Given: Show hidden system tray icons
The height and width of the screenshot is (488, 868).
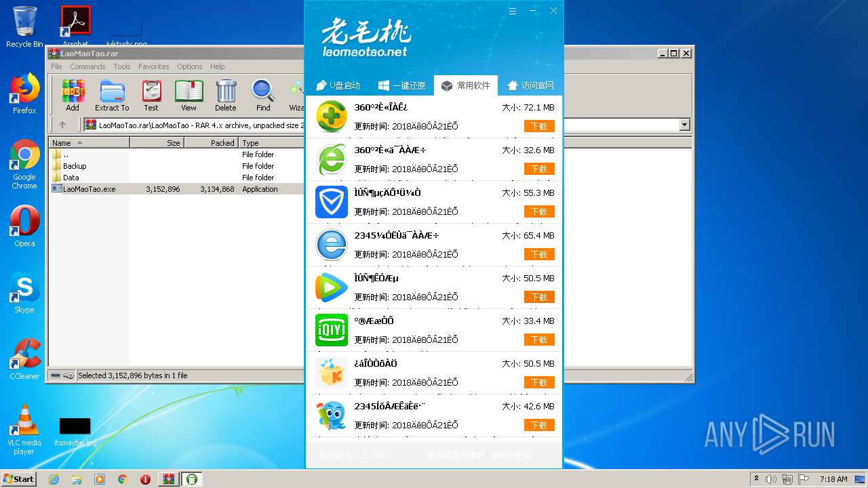Looking at the screenshot, I should tap(756, 479).
